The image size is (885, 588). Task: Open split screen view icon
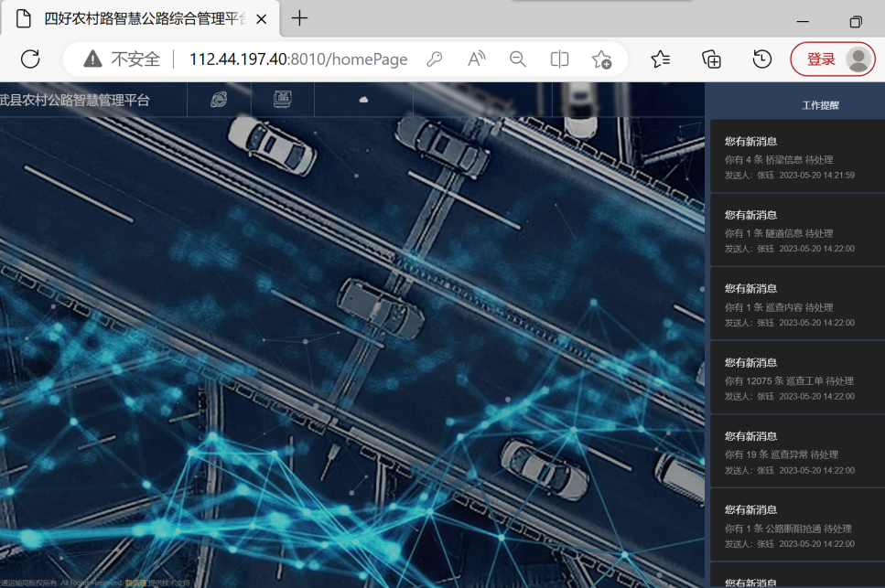click(559, 59)
